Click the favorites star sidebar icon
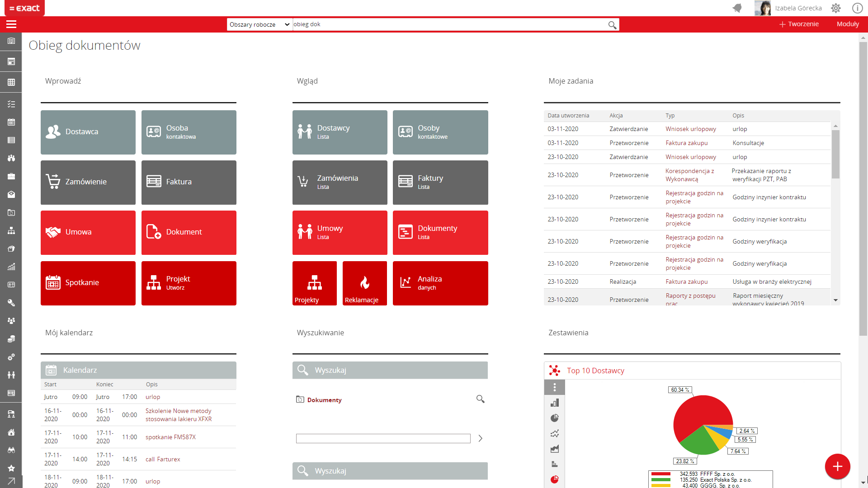 (x=11, y=468)
